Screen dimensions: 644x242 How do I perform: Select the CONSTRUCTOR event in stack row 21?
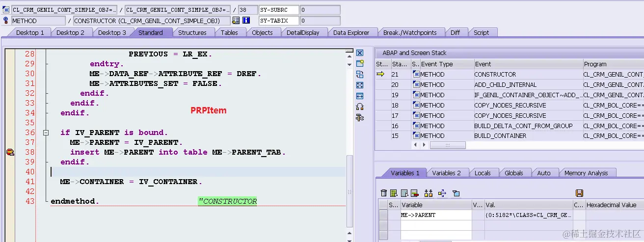[528, 75]
